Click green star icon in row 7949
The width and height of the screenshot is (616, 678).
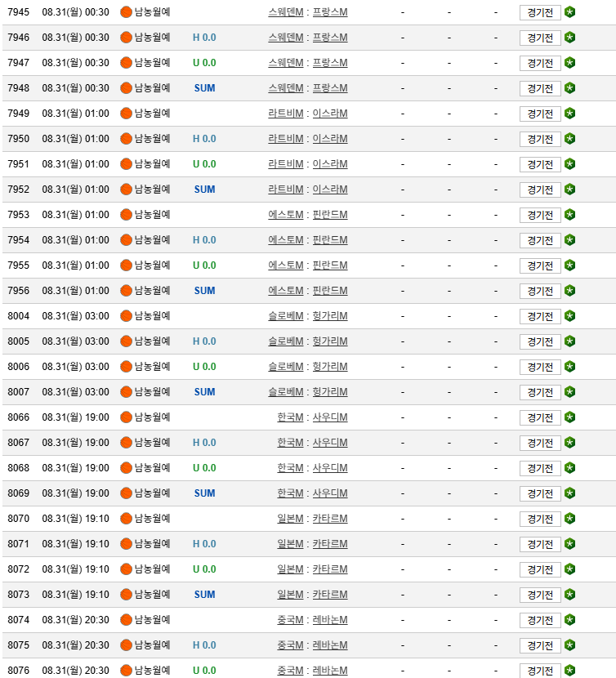tap(569, 114)
